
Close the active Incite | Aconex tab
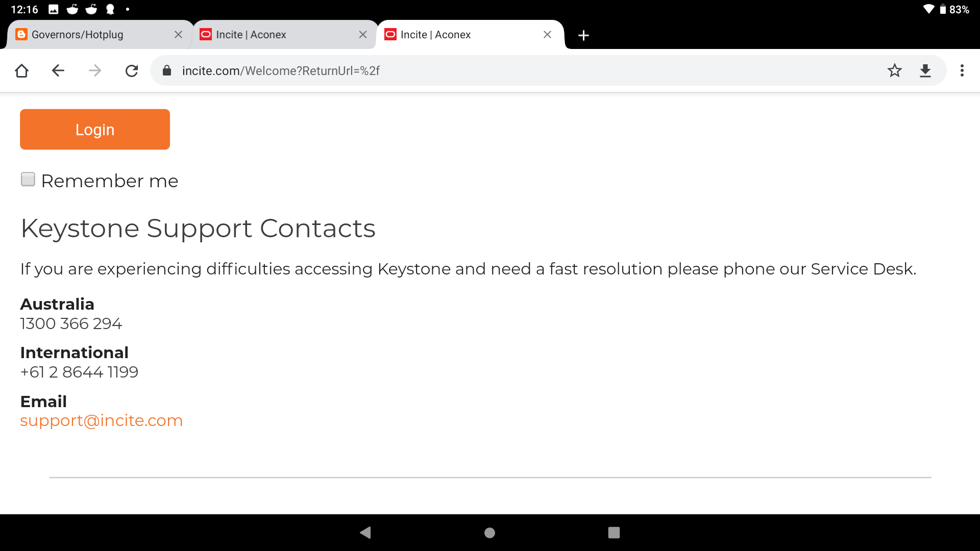[547, 35]
